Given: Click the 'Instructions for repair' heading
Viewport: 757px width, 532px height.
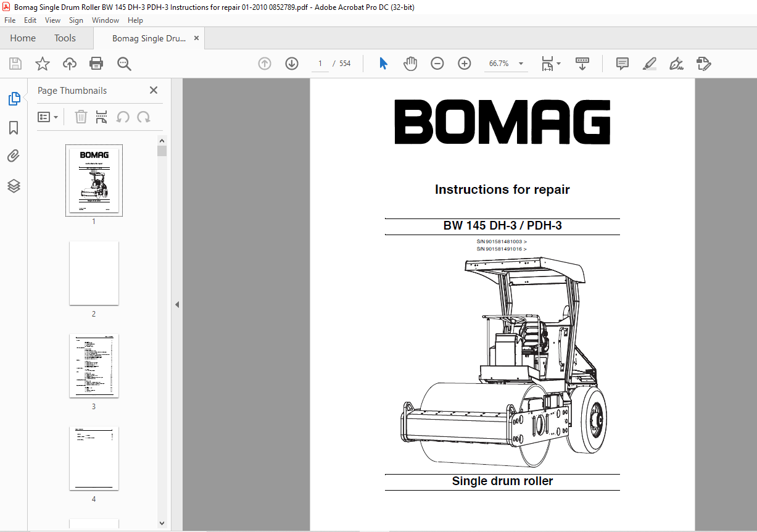Looking at the screenshot, I should pos(502,189).
